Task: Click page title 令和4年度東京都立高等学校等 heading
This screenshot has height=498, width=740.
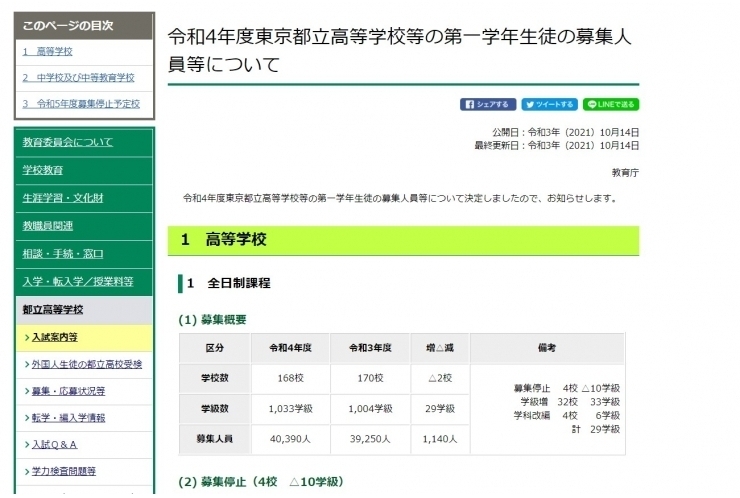Action: (x=399, y=50)
